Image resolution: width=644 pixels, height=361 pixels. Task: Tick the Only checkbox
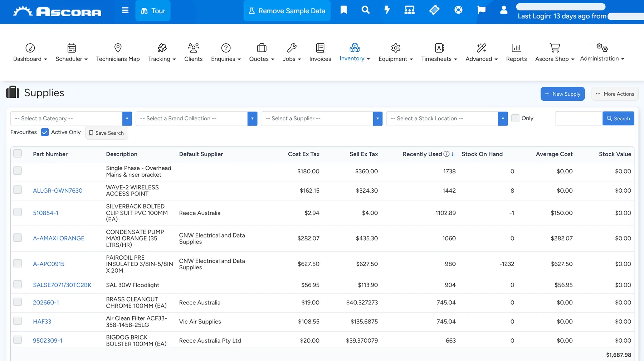[515, 118]
